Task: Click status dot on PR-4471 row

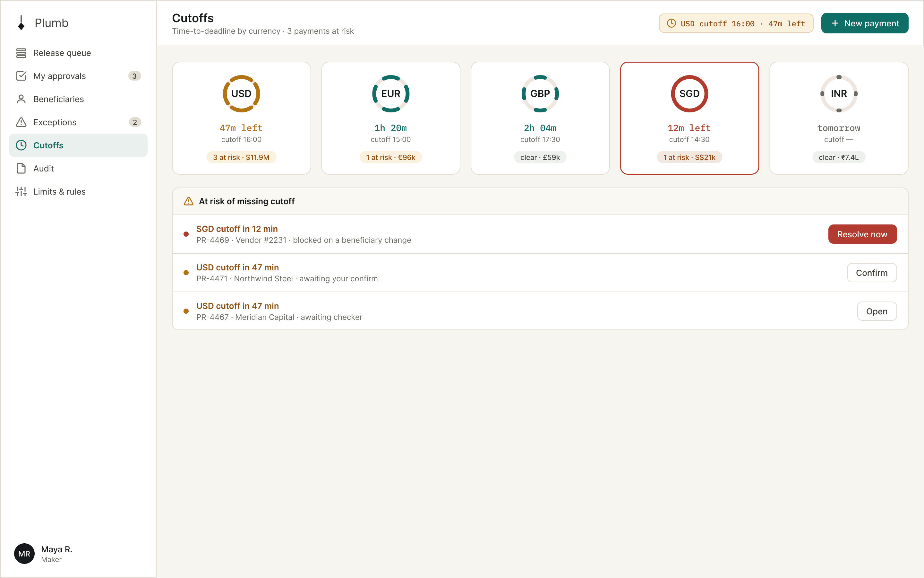Action: (x=186, y=273)
